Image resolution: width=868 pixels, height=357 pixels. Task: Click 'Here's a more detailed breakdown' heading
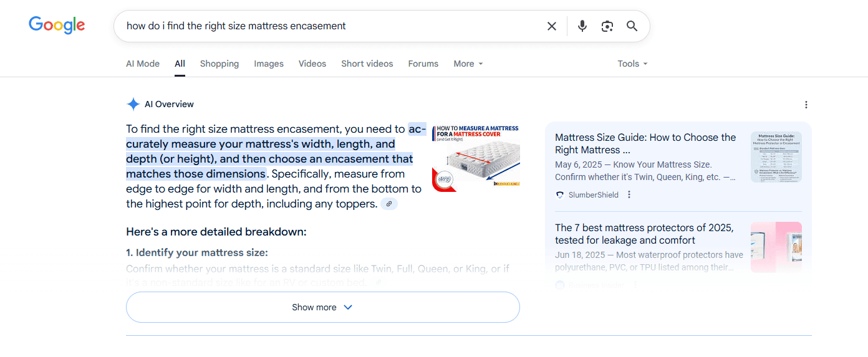[x=216, y=232]
